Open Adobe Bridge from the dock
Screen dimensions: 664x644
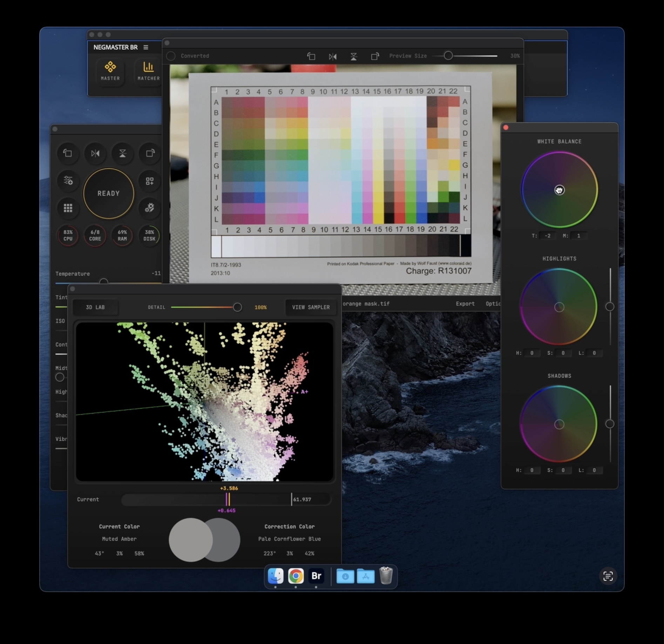[x=316, y=576]
